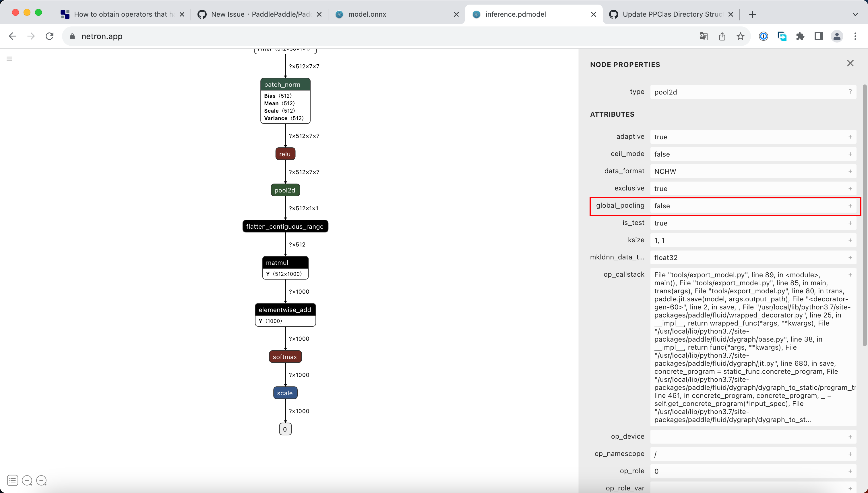This screenshot has width=868, height=493.
Task: Zoom out of the model graph
Action: point(42,480)
